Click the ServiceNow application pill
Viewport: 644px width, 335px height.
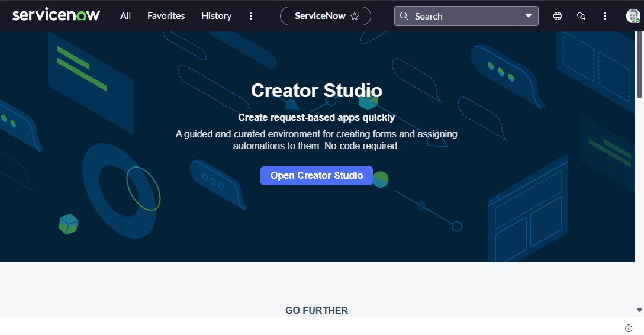(326, 16)
